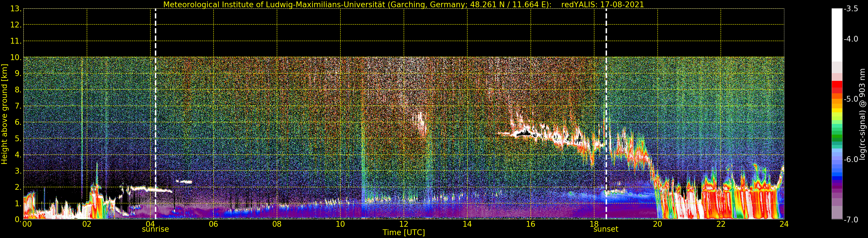This screenshot has height=238, width=868.
Task: Click the time-axis tick '18'
Action: coord(594,224)
